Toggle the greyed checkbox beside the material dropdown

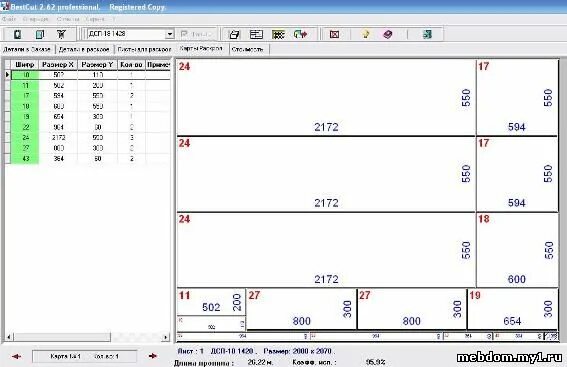click(184, 34)
